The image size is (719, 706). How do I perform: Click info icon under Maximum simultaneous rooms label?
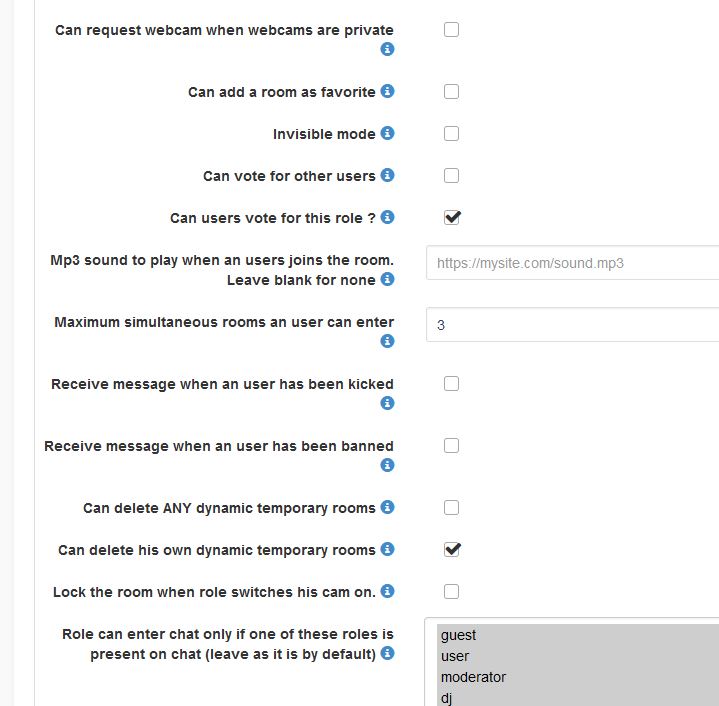click(x=388, y=341)
